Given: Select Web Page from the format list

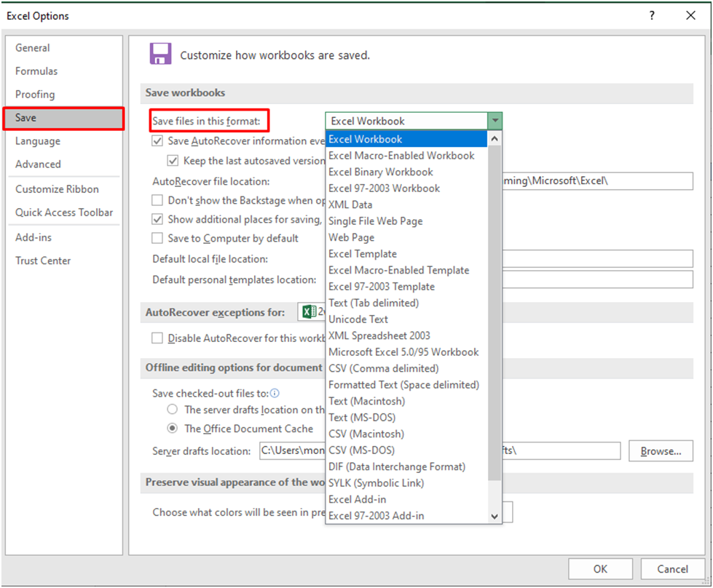Looking at the screenshot, I should (351, 237).
